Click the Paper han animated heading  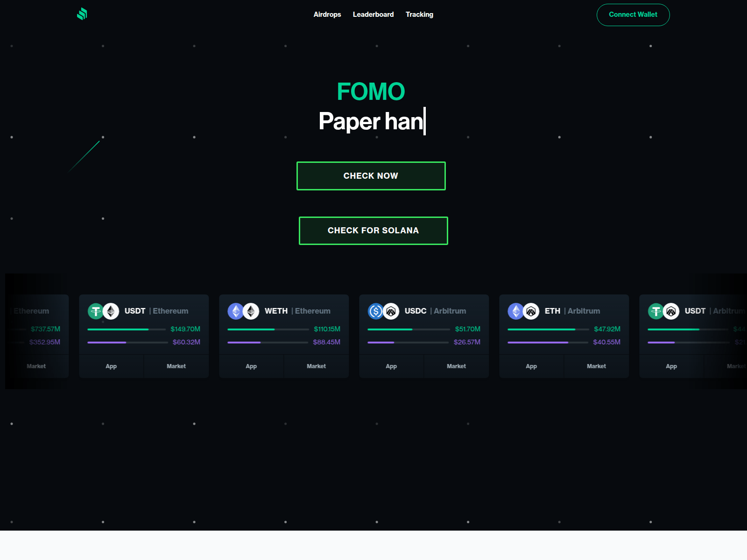(372, 121)
